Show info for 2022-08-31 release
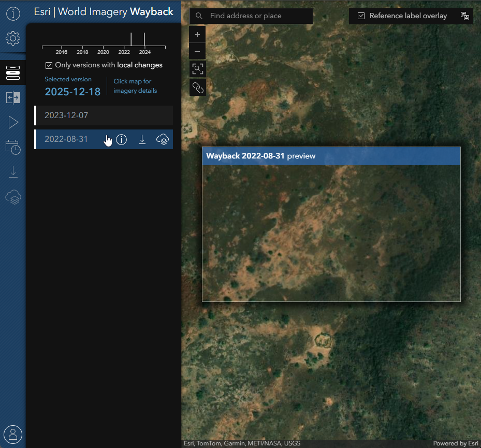481x448 pixels. coord(121,139)
